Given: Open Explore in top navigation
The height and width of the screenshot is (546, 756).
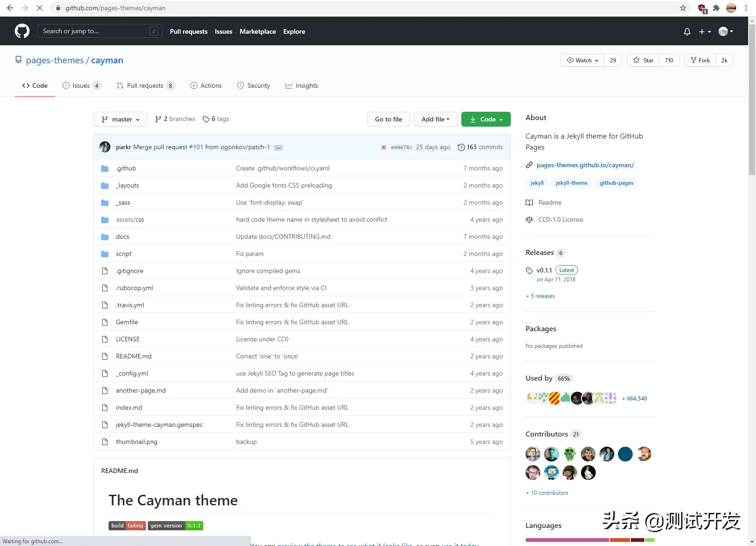Looking at the screenshot, I should (x=294, y=31).
